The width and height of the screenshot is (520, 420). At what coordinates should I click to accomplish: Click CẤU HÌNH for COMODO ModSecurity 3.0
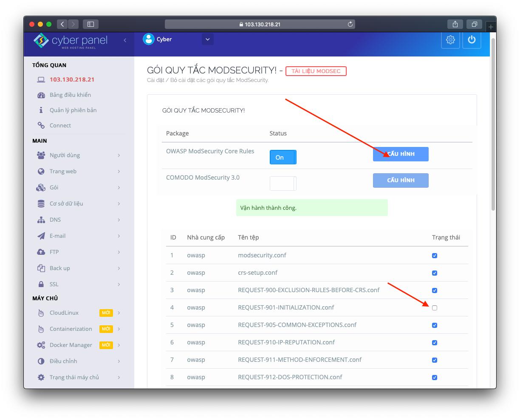401,180
